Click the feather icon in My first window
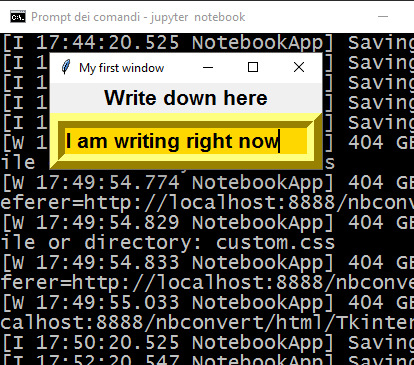Image resolution: width=414 pixels, height=365 pixels. [x=66, y=67]
